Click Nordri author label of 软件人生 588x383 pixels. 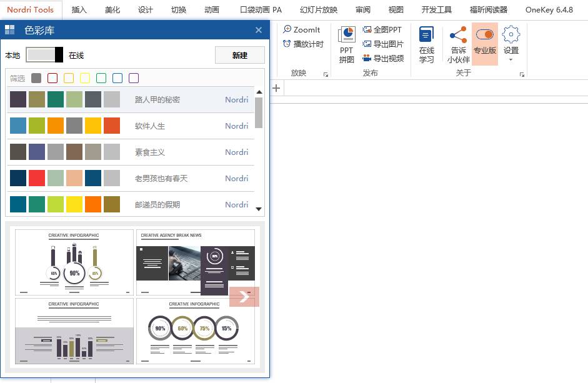tap(237, 126)
